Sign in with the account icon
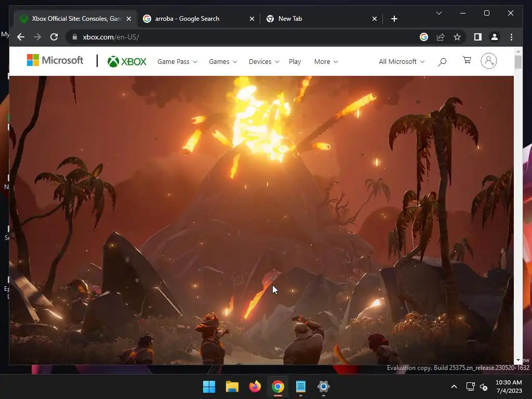The width and height of the screenshot is (532, 399). (x=488, y=61)
